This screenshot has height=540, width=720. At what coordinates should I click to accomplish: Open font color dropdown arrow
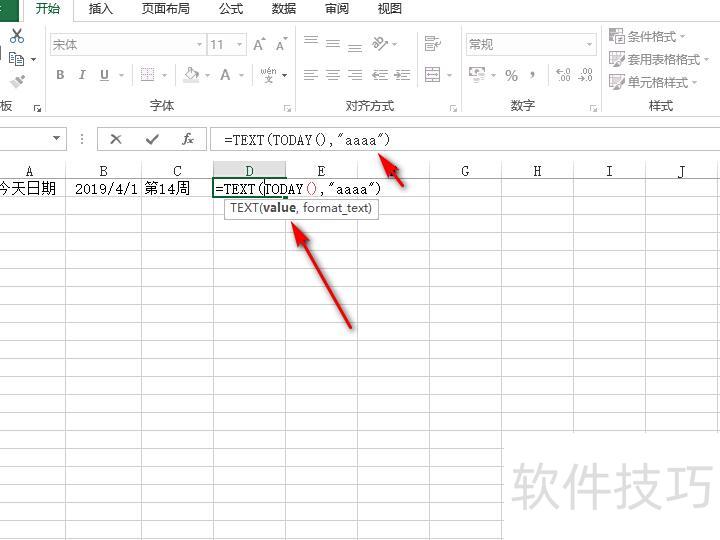pyautogui.click(x=241, y=75)
